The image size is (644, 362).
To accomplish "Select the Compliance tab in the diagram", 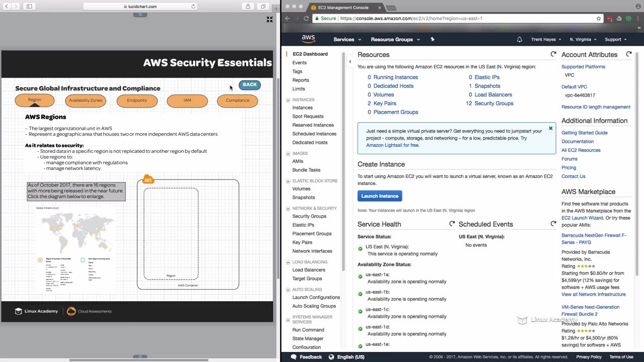I will click(x=237, y=100).
